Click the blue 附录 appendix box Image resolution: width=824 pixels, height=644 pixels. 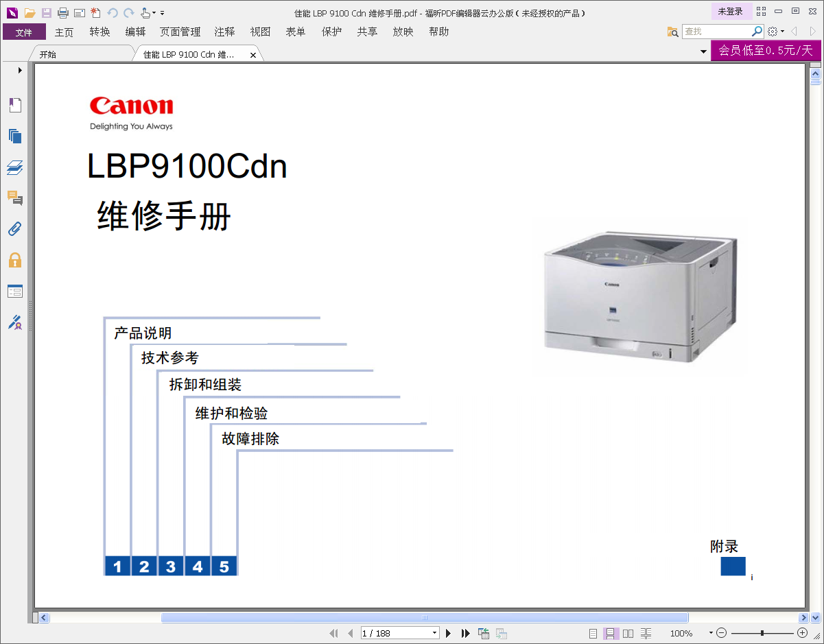point(733,566)
